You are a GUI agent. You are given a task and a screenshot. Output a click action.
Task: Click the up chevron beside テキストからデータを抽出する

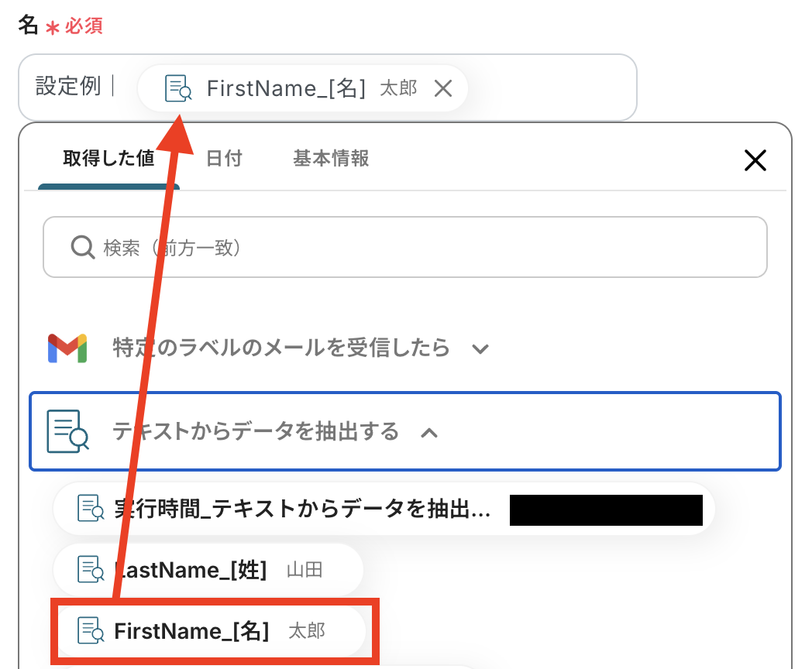[x=429, y=433]
